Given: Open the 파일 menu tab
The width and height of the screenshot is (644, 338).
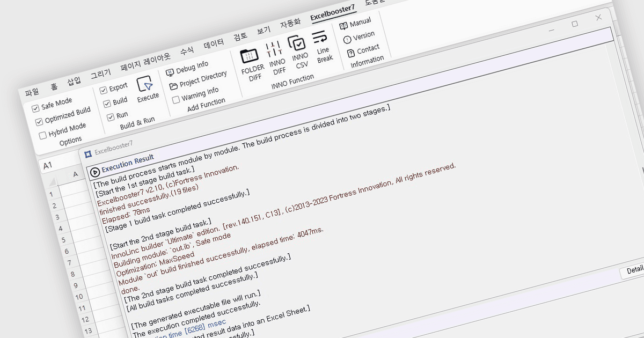Looking at the screenshot, I should (x=32, y=92).
